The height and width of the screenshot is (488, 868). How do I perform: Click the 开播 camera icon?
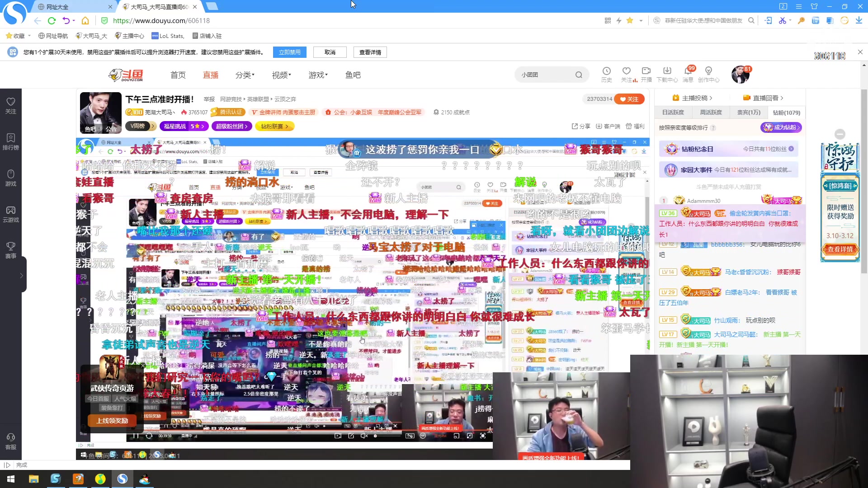[646, 75]
